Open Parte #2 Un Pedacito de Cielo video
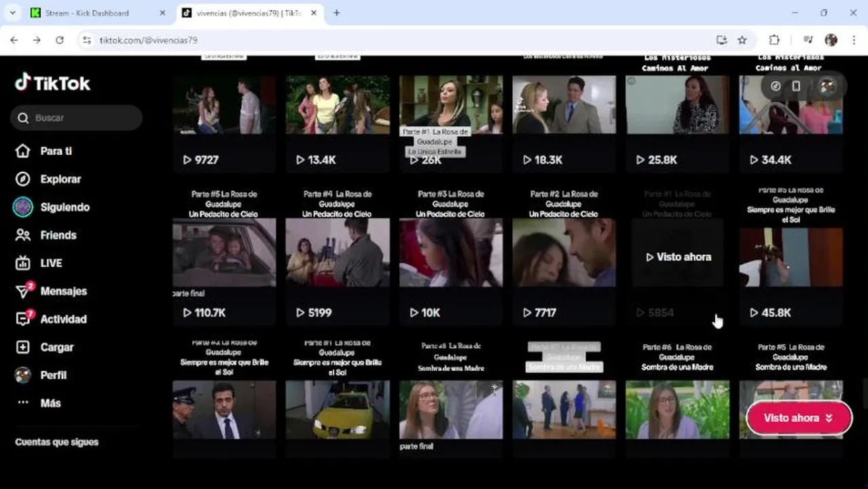The width and height of the screenshot is (868, 489). [x=564, y=256]
